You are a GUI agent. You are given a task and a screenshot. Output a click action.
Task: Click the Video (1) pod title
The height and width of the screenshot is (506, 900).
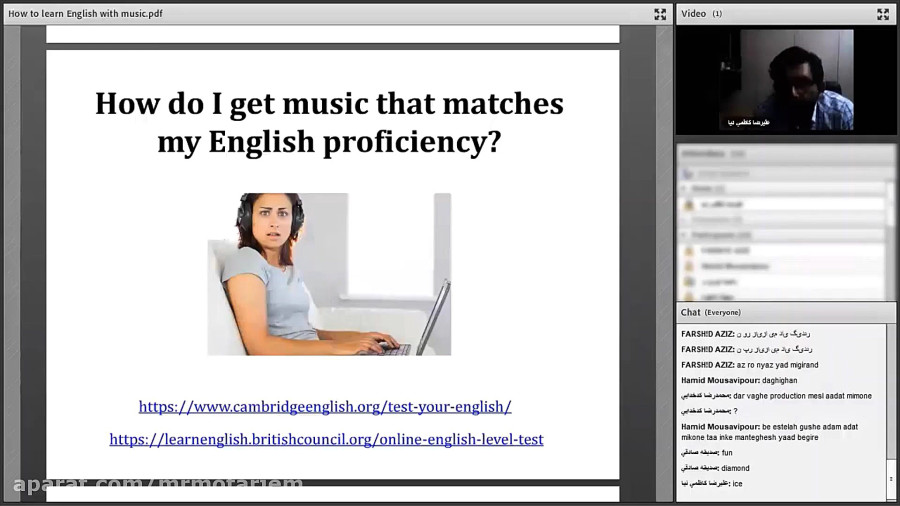click(x=701, y=14)
